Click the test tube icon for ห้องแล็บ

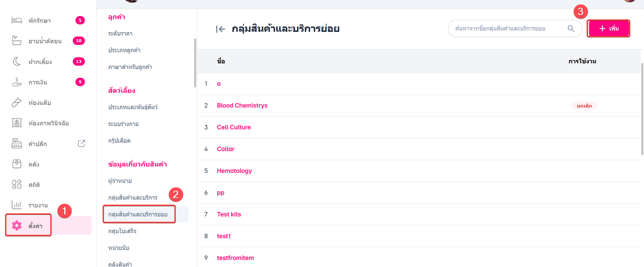(x=17, y=102)
